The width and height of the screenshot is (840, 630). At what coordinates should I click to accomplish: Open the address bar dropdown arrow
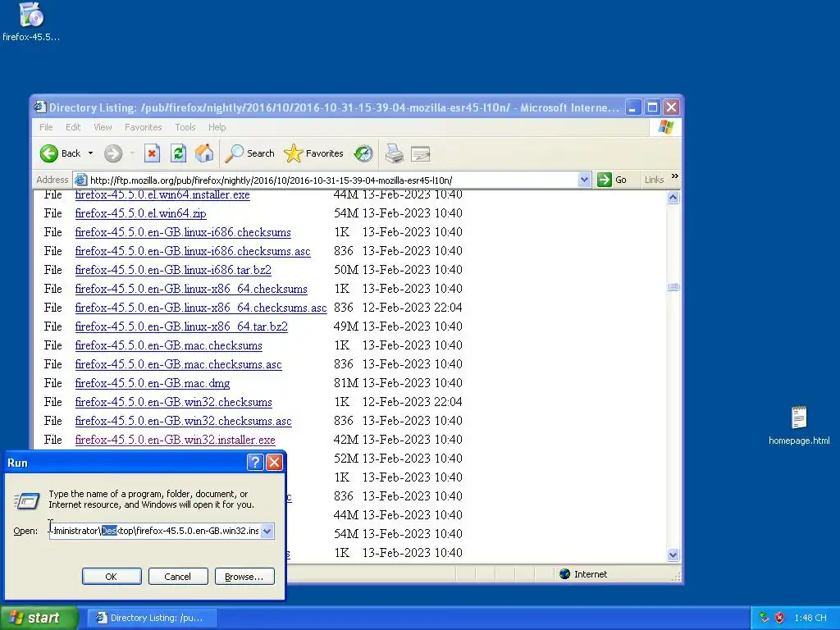click(584, 180)
